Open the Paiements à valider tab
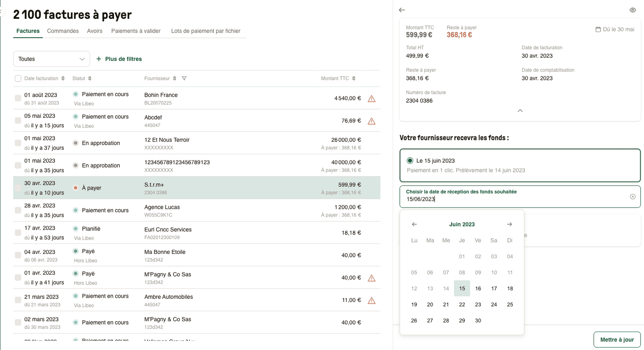644x350 pixels. (x=136, y=31)
